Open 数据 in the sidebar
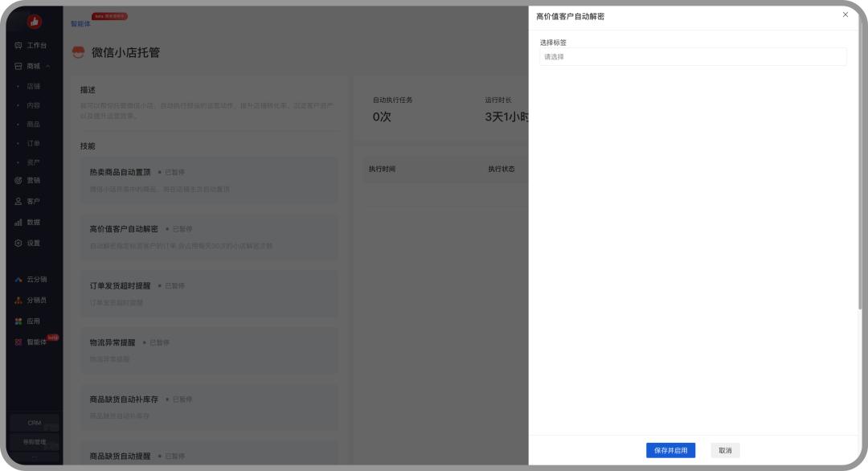868x471 pixels. point(33,222)
